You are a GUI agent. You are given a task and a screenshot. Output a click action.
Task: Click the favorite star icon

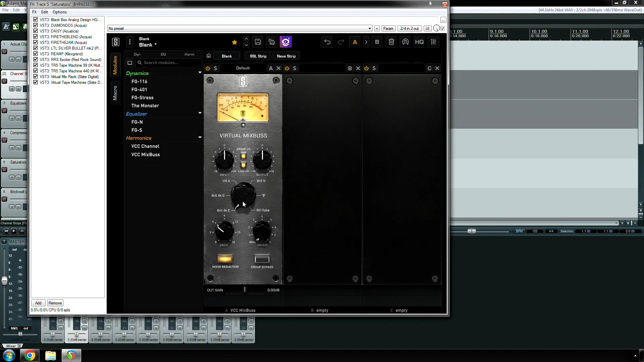[x=234, y=42]
